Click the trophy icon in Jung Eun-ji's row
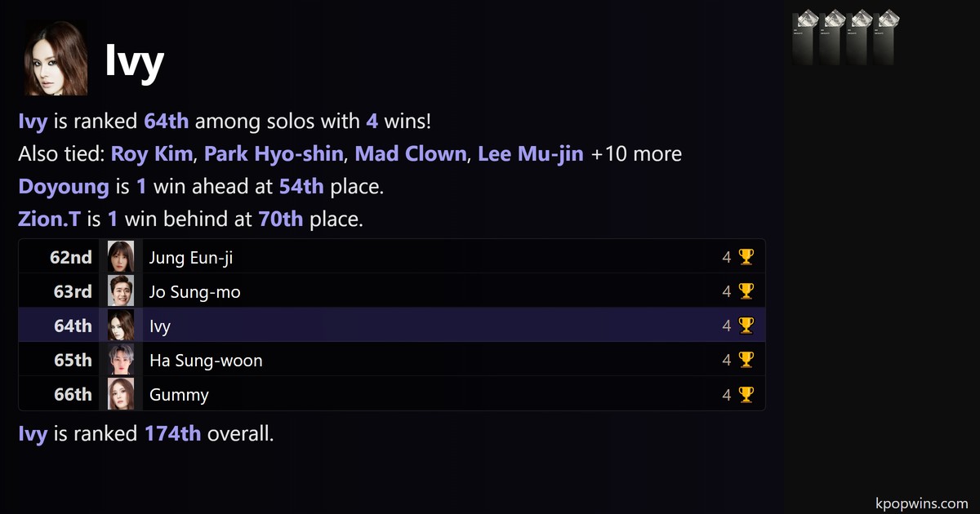This screenshot has height=514, width=980. pyautogui.click(x=746, y=257)
